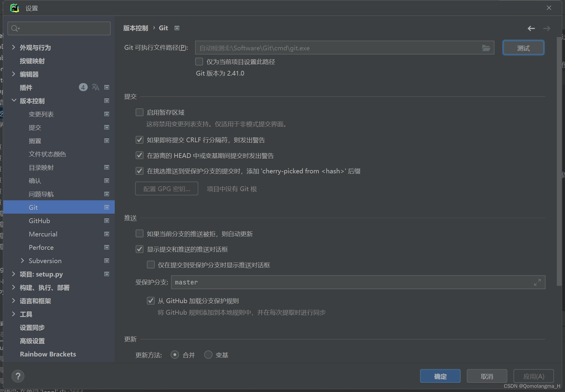Expand the Subversion settings node
565x392 pixels.
tap(22, 260)
